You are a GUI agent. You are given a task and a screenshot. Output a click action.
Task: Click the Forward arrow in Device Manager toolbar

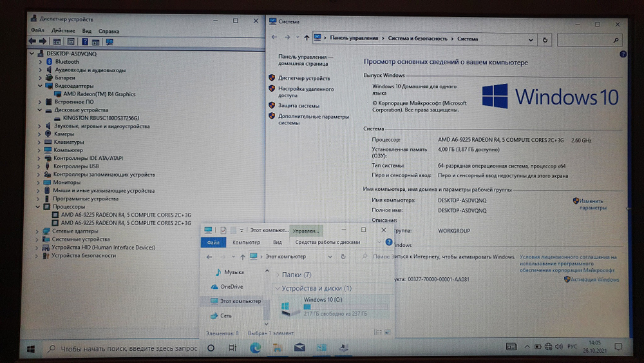pos(43,41)
